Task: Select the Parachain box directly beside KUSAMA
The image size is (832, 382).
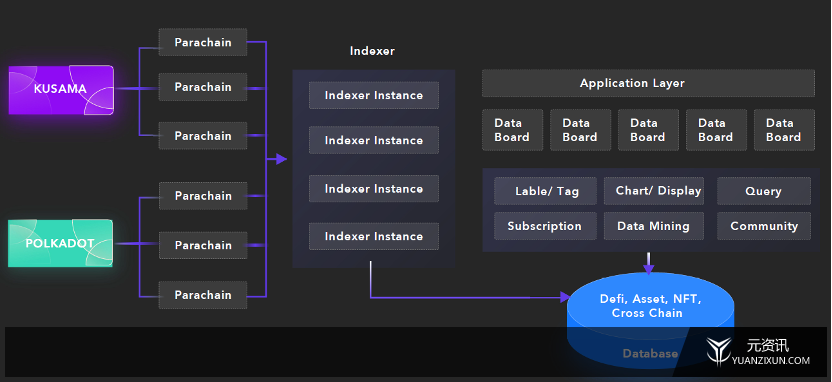Action: [203, 87]
